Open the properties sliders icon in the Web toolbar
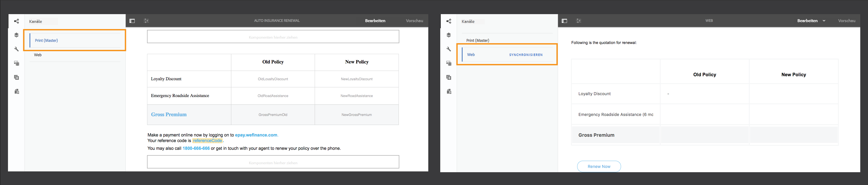Viewport: 868px width, 185px height. click(x=578, y=21)
